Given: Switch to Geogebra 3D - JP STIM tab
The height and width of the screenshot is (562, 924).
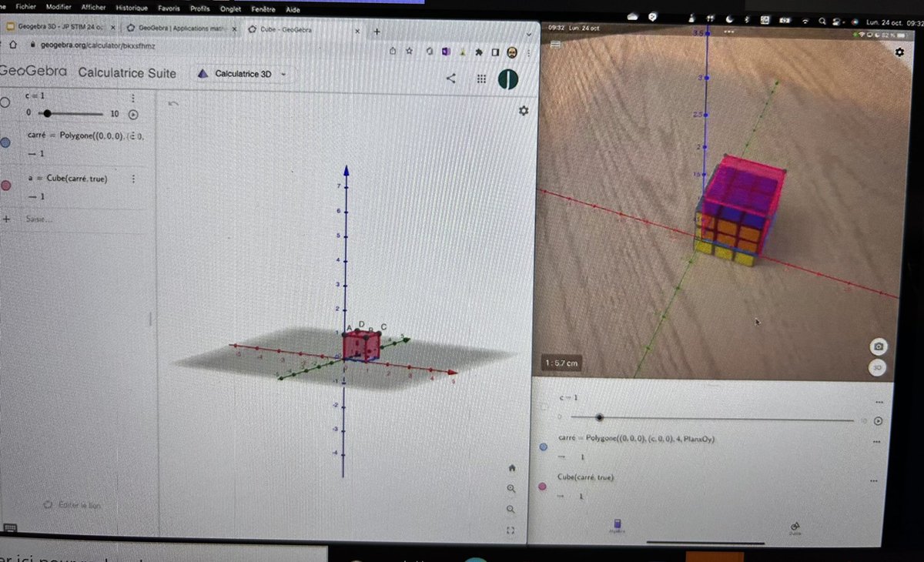Looking at the screenshot, I should click(x=62, y=27).
